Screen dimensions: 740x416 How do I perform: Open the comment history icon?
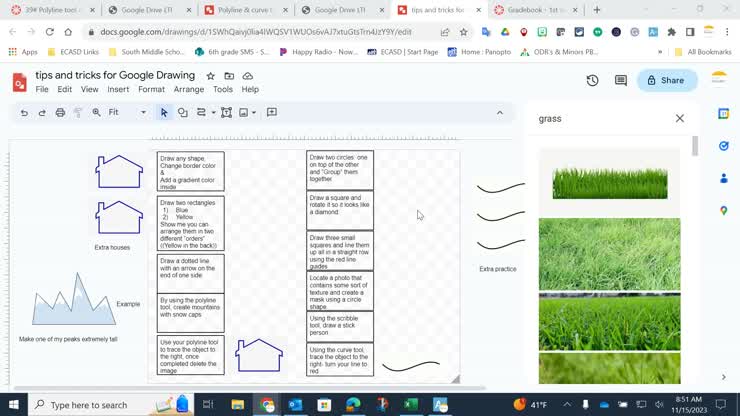click(621, 80)
